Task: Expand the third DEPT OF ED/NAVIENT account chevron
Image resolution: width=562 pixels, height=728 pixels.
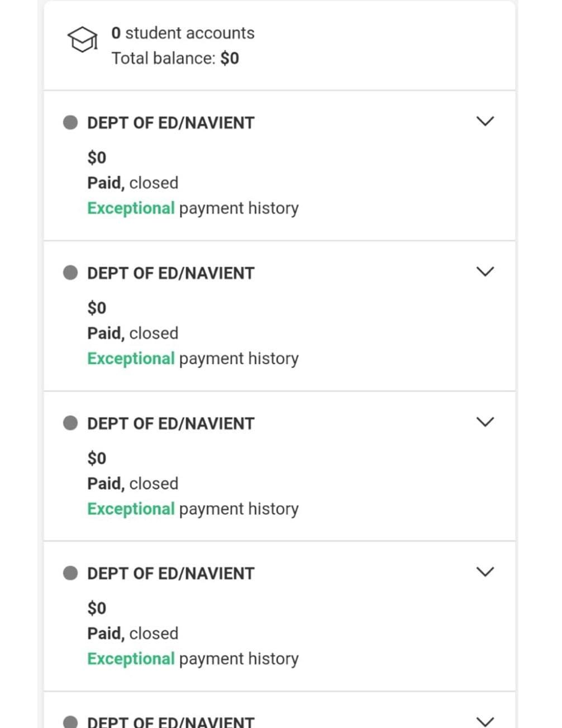Action: [485, 422]
